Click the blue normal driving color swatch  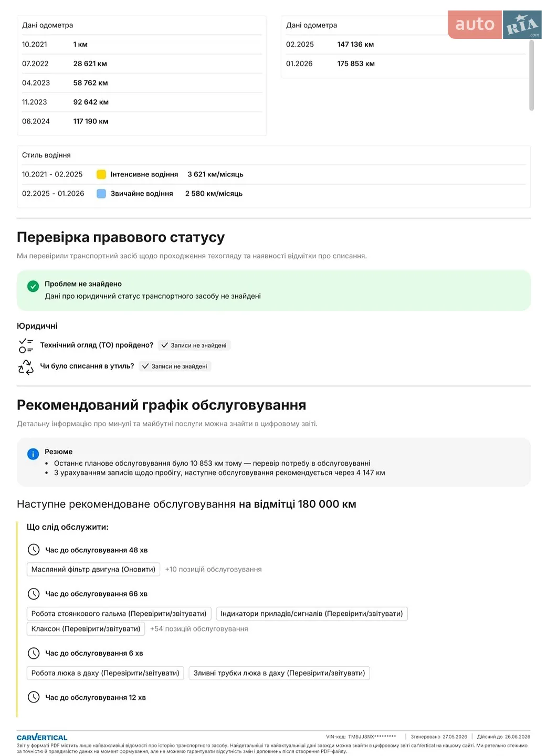pyautogui.click(x=101, y=194)
